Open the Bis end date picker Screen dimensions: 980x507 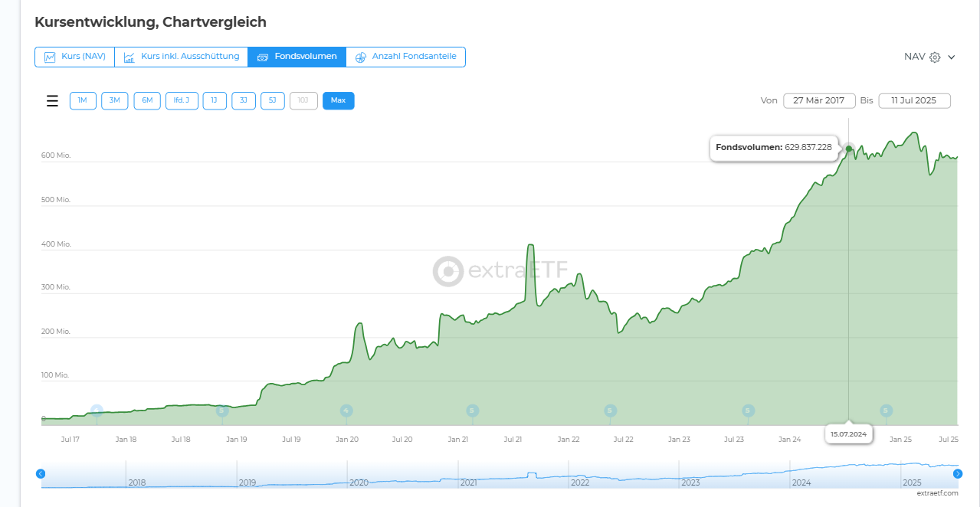pos(914,101)
